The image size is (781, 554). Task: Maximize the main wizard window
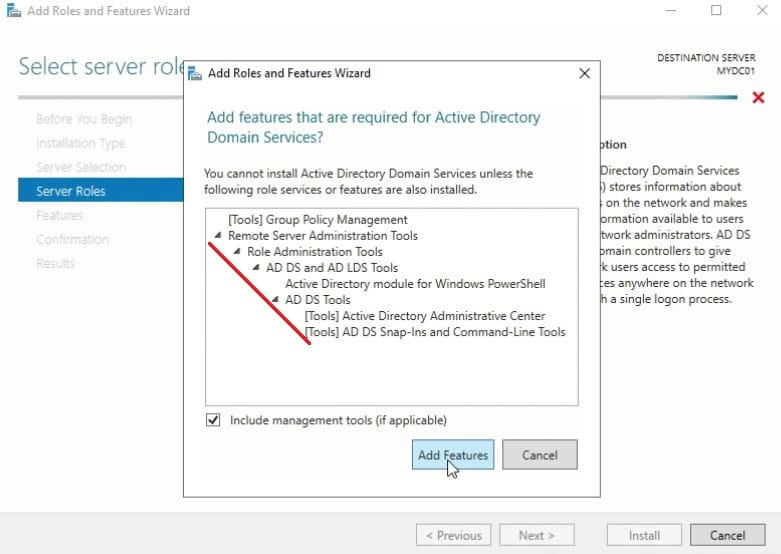(x=716, y=10)
